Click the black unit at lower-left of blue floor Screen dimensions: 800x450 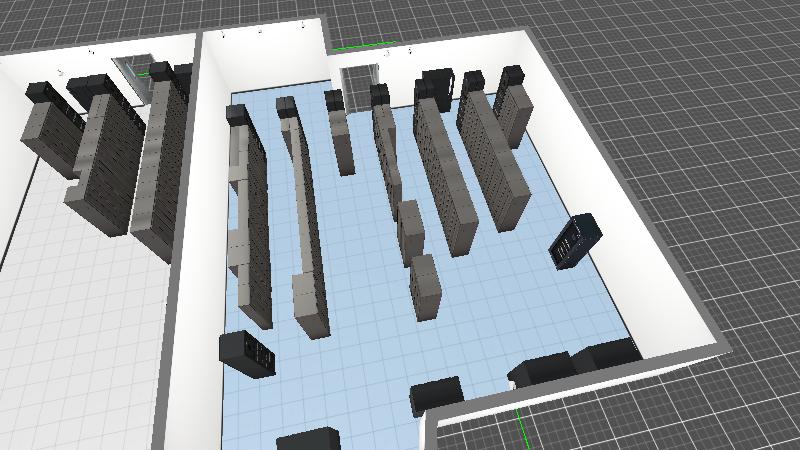point(246,352)
